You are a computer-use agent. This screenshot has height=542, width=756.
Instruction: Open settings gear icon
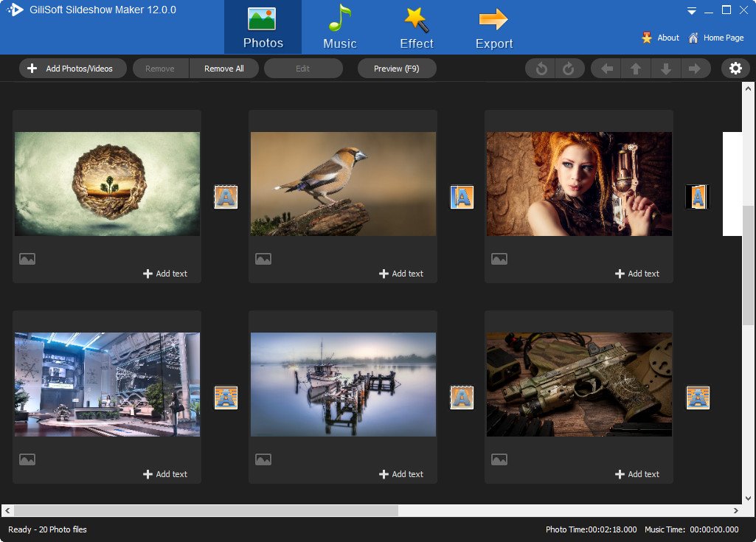tap(735, 69)
